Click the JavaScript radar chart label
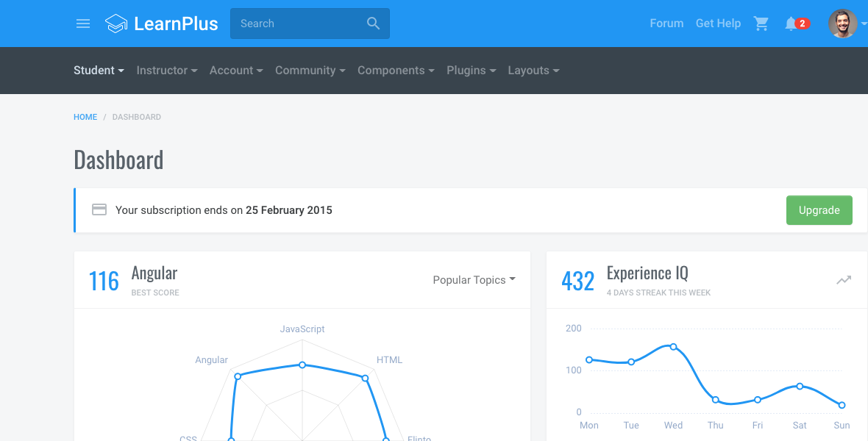The height and width of the screenshot is (441, 868). tap(302, 329)
